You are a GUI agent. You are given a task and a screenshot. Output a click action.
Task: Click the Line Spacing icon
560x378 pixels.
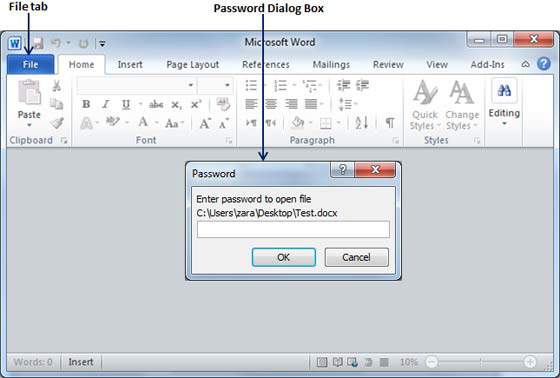[345, 104]
